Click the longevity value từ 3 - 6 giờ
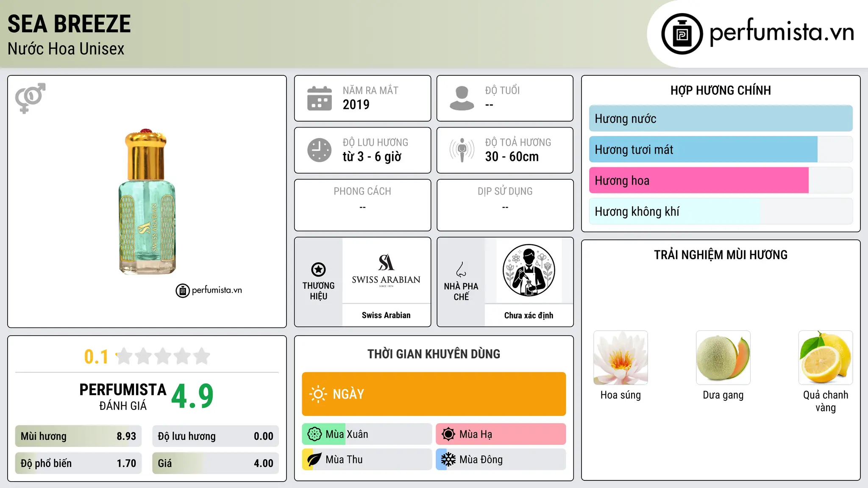 tap(372, 157)
